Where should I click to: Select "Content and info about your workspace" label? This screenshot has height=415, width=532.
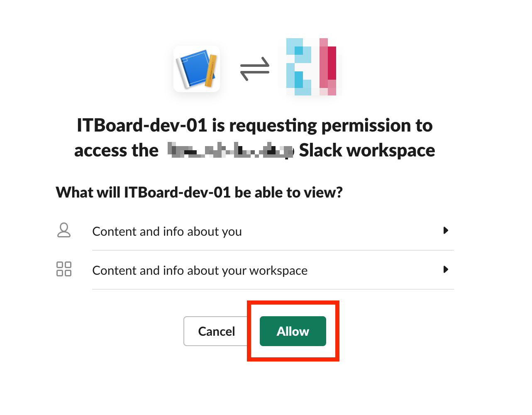click(200, 271)
